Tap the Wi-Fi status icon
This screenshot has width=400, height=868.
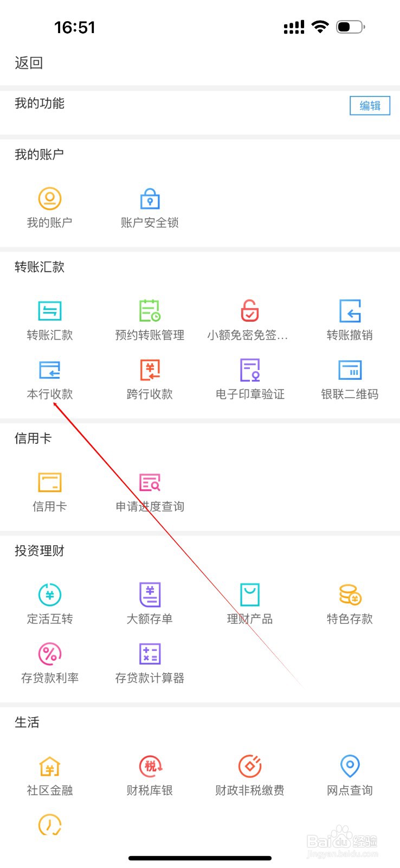pyautogui.click(x=320, y=27)
